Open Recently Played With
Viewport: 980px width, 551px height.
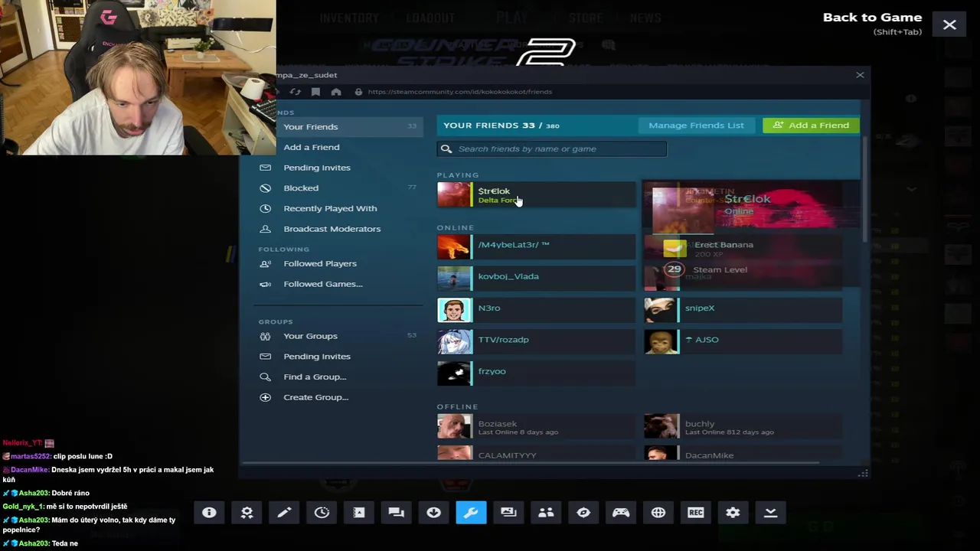tap(339, 208)
